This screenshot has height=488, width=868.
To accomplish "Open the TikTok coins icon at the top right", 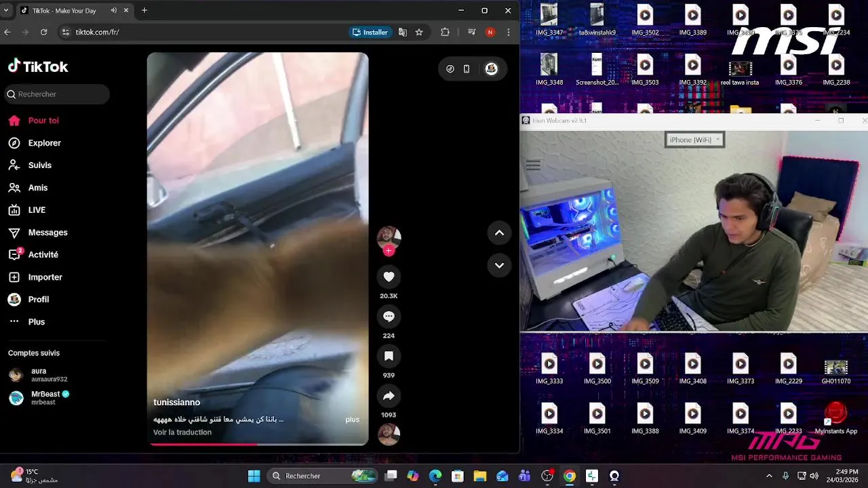I will [x=450, y=68].
